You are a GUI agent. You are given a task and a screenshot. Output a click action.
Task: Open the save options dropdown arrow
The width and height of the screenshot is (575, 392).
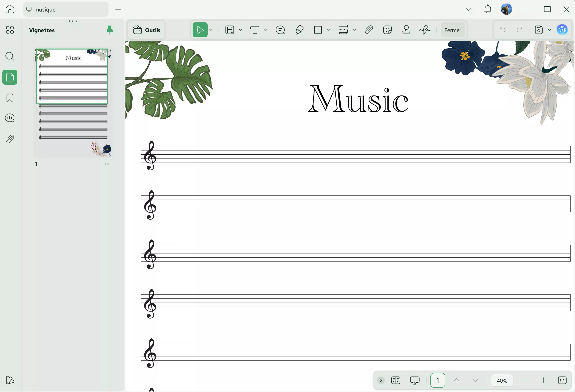click(550, 30)
